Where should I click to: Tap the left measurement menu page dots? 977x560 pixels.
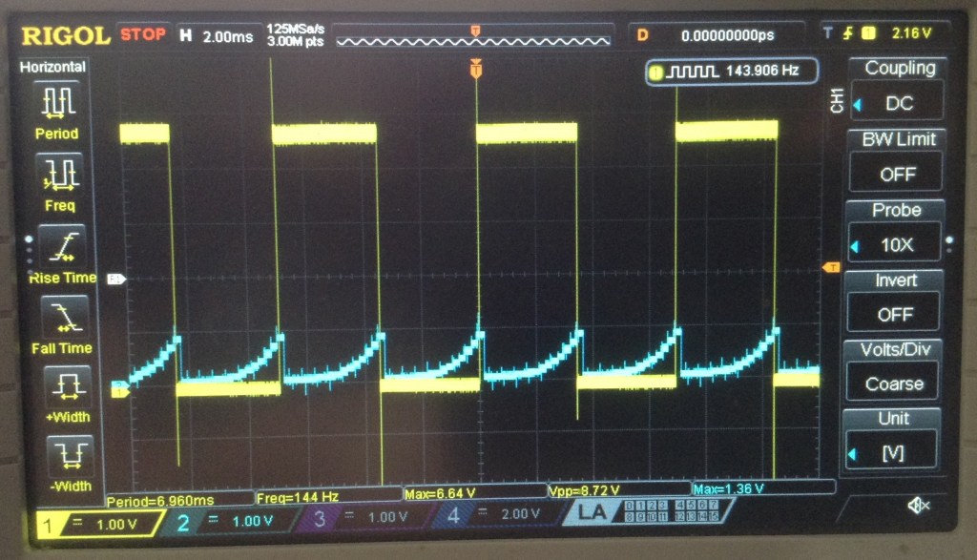29,254
